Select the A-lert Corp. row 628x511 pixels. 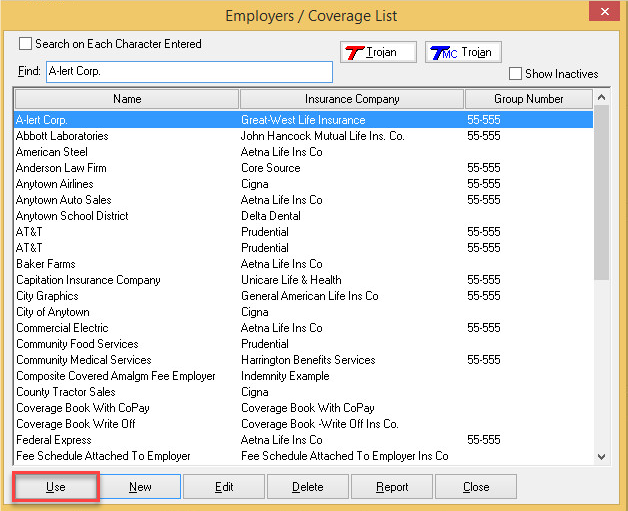304,120
